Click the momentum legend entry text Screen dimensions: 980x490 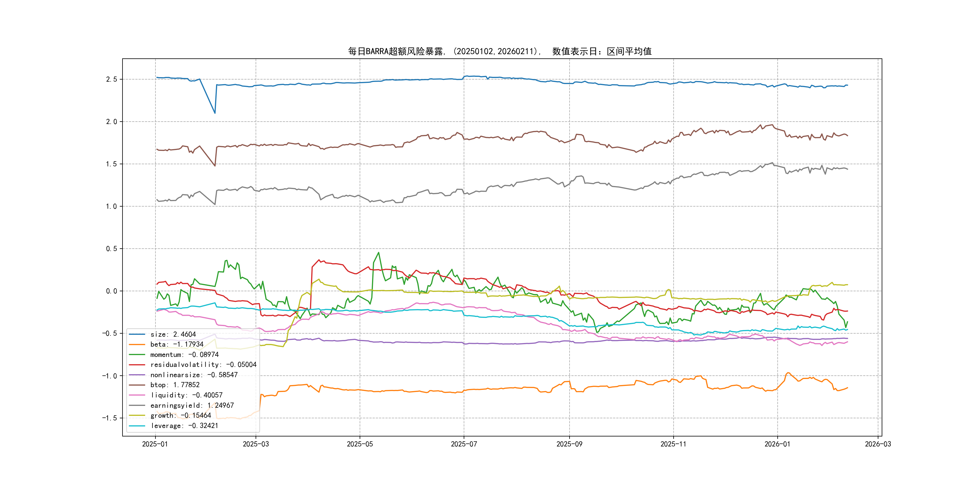184,354
